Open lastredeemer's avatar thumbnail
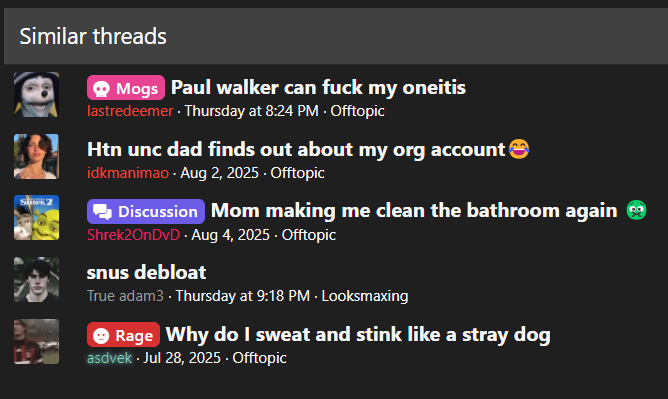This screenshot has width=668, height=399. tap(37, 95)
